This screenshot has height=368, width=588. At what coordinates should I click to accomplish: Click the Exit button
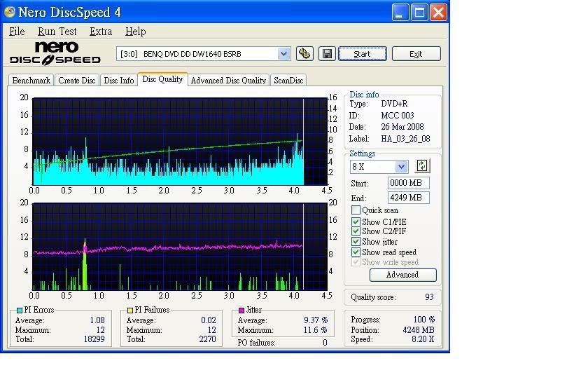click(x=416, y=54)
